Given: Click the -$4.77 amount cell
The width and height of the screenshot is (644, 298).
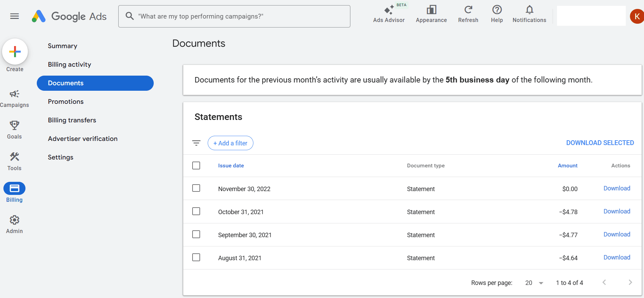Looking at the screenshot, I should [568, 235].
